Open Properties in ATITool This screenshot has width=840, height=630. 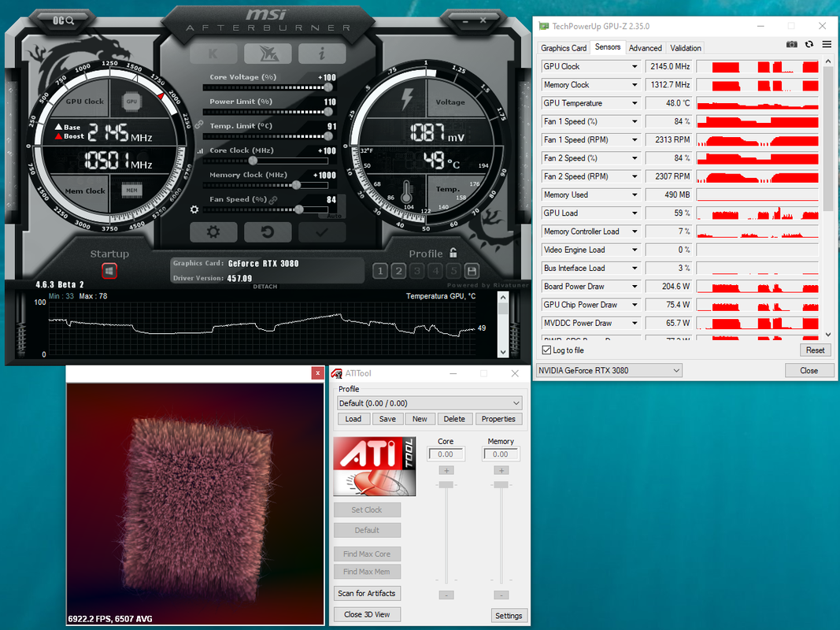click(498, 419)
